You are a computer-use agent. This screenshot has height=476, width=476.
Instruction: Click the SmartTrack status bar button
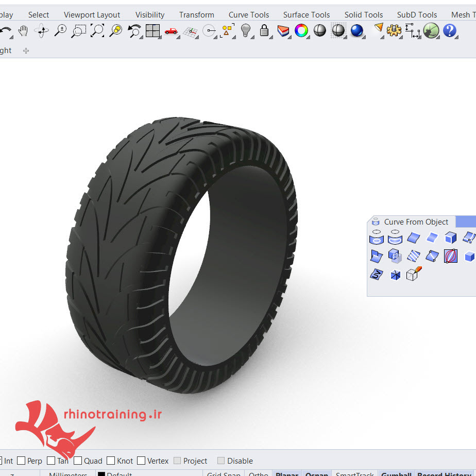355,473
